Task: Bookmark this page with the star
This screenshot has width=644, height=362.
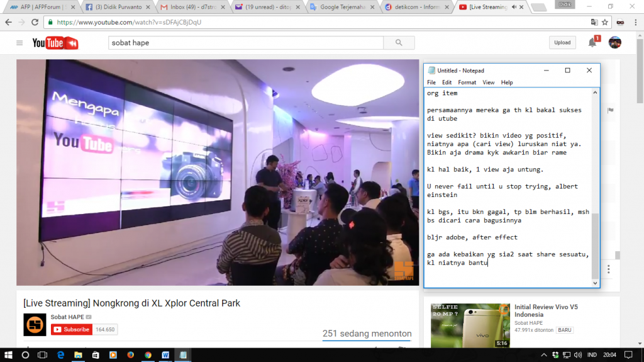Action: pyautogui.click(x=605, y=22)
